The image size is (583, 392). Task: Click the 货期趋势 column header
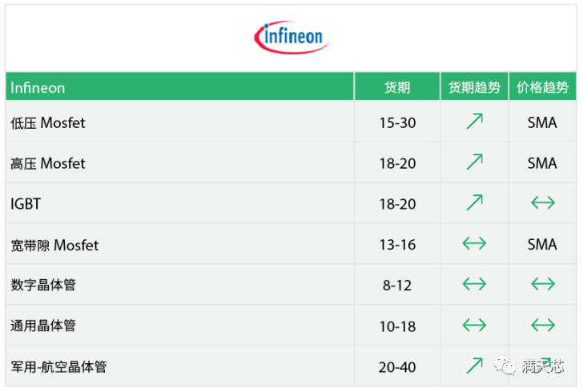(x=474, y=87)
